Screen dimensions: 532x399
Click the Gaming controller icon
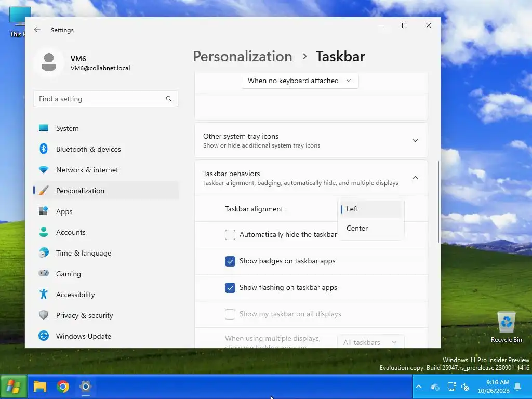pyautogui.click(x=44, y=273)
